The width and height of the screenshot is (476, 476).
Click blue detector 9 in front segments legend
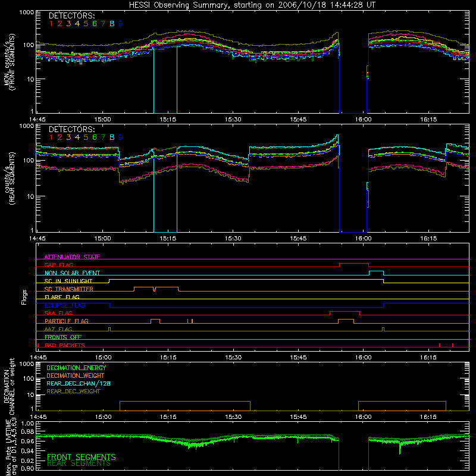121,24
